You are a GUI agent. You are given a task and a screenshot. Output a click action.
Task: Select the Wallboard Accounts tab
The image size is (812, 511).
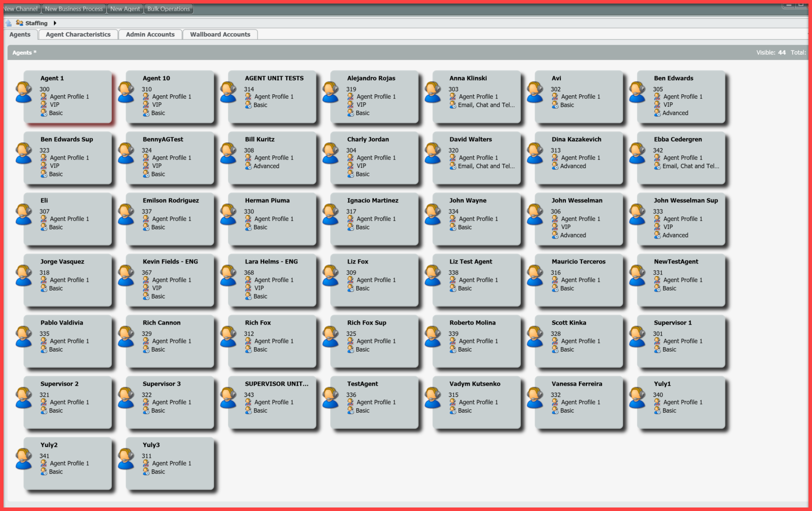click(x=220, y=35)
